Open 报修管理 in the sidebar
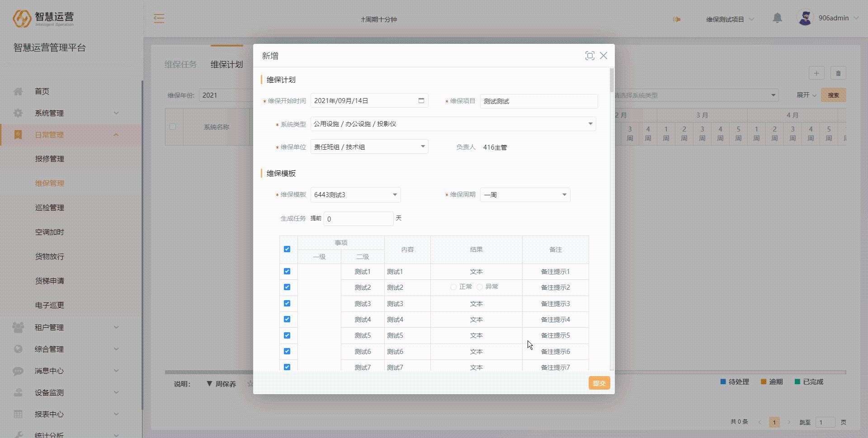Screen dimensions: 868x438 [50, 159]
